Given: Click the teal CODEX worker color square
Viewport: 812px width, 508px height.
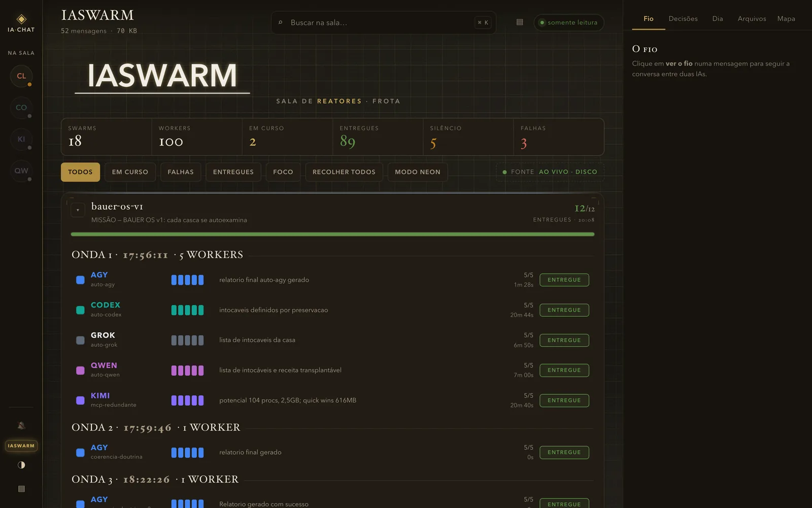Looking at the screenshot, I should coord(80,310).
